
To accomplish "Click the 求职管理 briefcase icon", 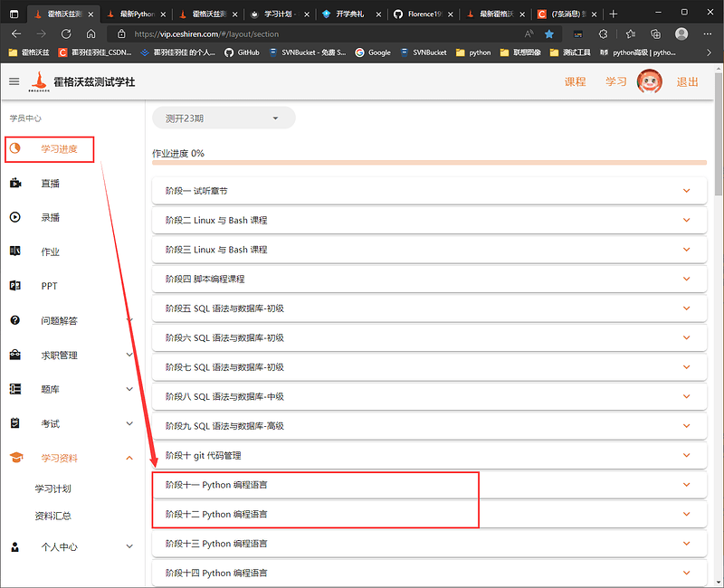I will (15, 355).
